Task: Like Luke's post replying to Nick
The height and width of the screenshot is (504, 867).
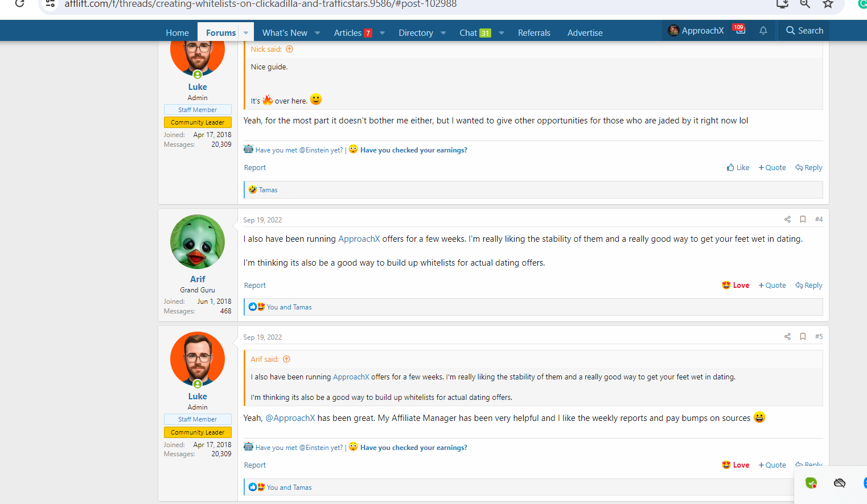Action: tap(738, 168)
